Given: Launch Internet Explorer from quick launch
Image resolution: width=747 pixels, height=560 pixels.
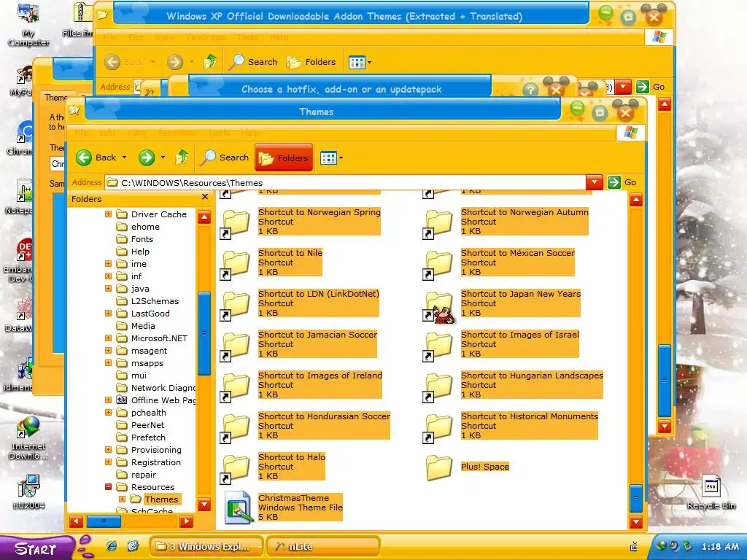Looking at the screenshot, I should pos(112,546).
